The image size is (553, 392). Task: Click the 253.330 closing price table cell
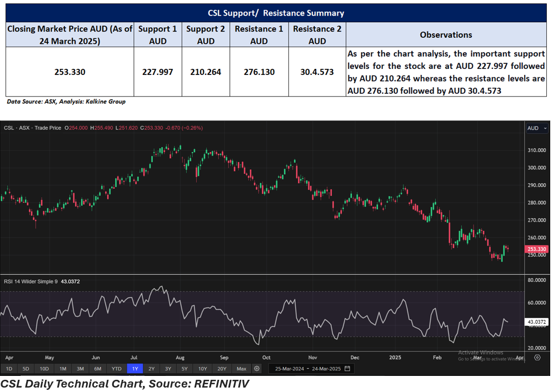coord(70,72)
